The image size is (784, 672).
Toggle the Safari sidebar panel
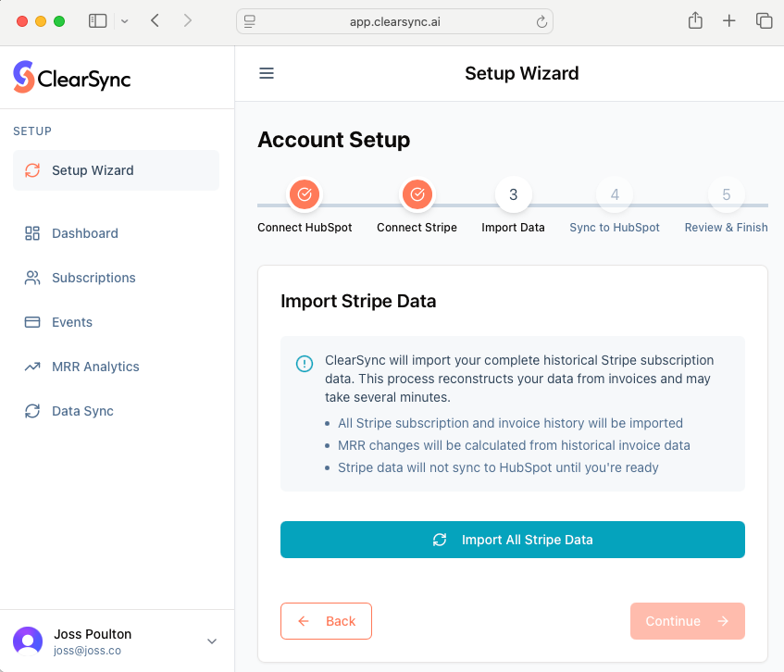pos(98,21)
